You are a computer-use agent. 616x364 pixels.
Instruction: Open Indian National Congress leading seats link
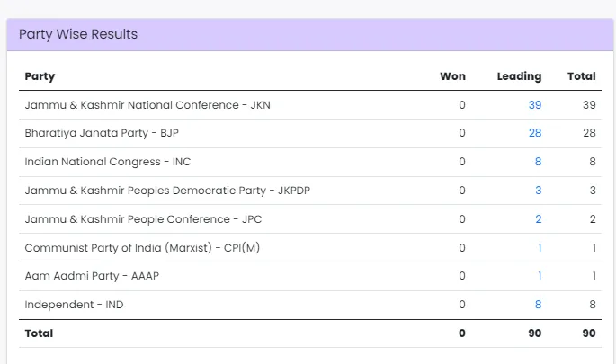tap(538, 162)
